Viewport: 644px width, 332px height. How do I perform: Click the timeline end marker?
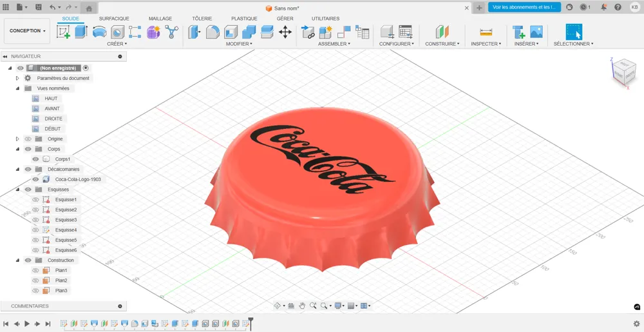251,324
